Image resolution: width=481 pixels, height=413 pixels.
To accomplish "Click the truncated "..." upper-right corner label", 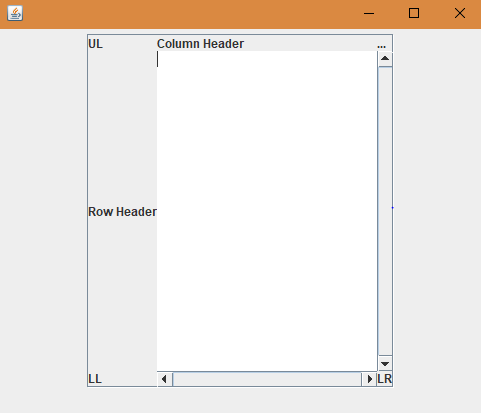I will pos(382,46).
